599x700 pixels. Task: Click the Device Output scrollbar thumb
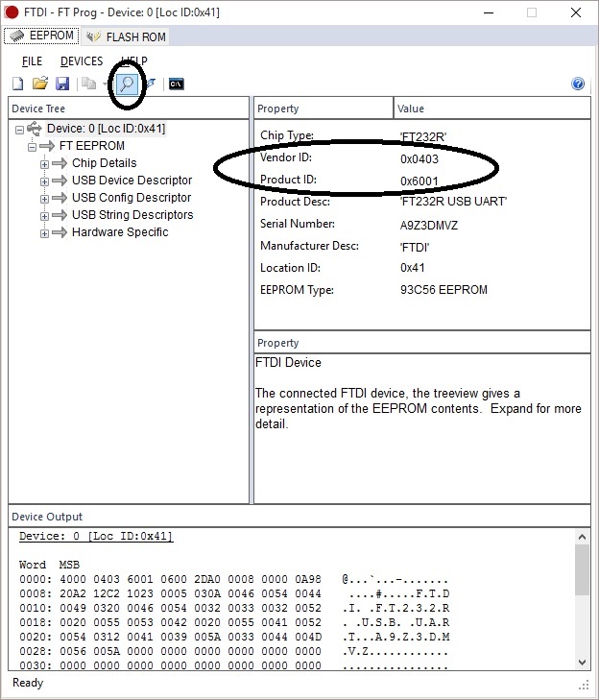[x=582, y=570]
